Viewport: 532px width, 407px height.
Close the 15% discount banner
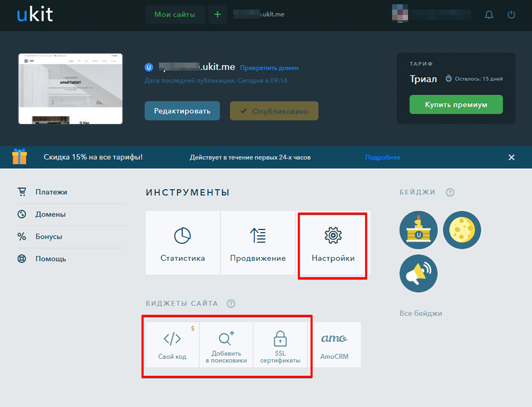[x=511, y=157]
